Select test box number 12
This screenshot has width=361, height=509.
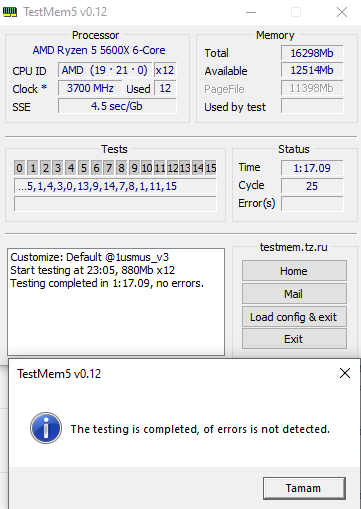click(x=172, y=168)
